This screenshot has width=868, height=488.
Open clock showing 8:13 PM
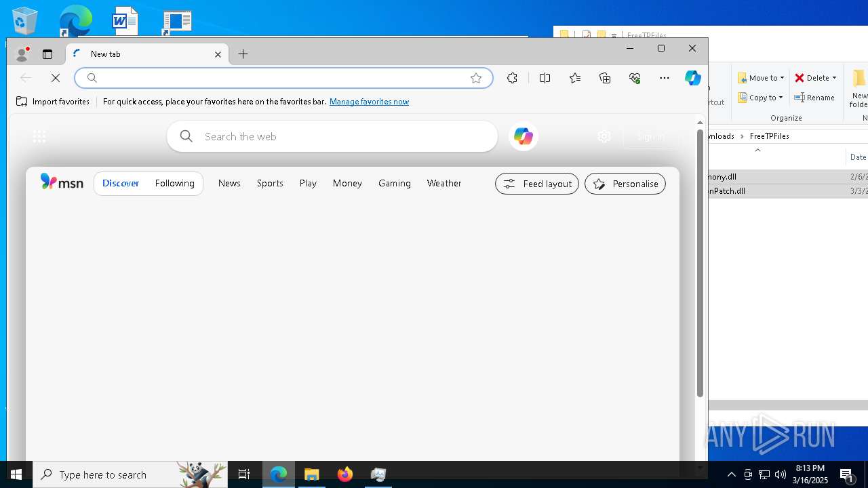[811, 474]
